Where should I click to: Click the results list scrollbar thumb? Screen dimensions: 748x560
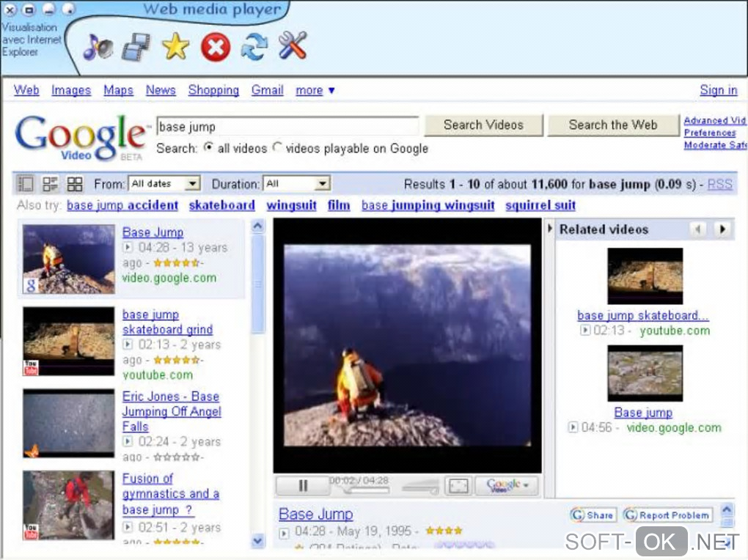point(257,284)
